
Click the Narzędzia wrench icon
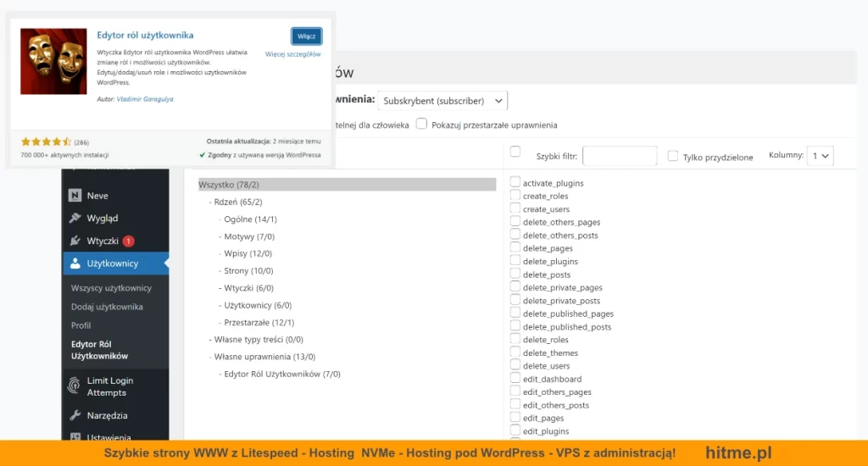click(x=75, y=415)
